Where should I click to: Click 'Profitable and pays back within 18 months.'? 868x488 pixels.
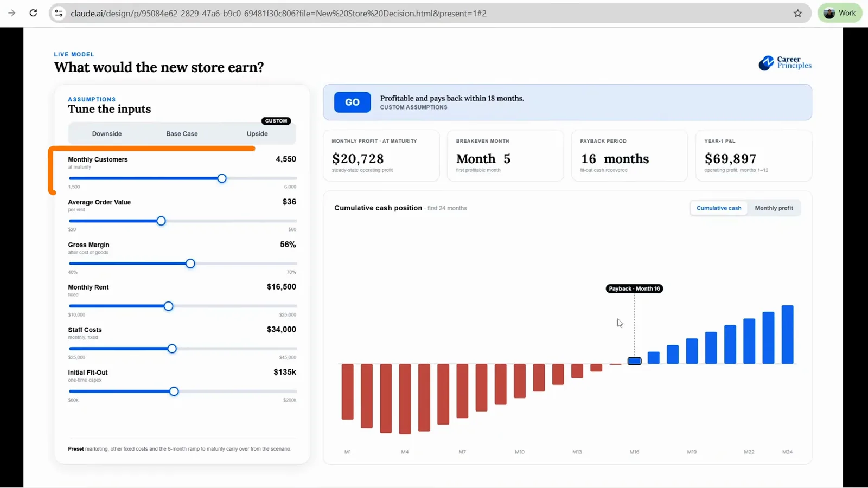[452, 98]
